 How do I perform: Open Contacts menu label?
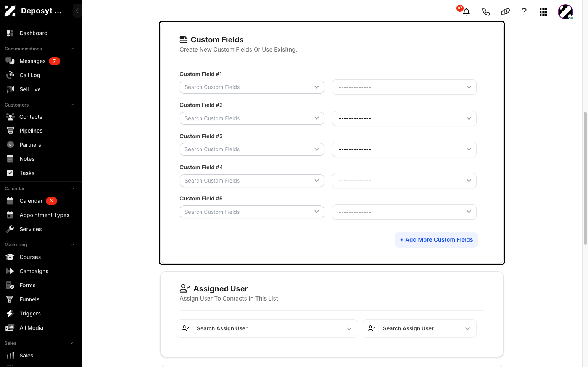click(x=31, y=117)
